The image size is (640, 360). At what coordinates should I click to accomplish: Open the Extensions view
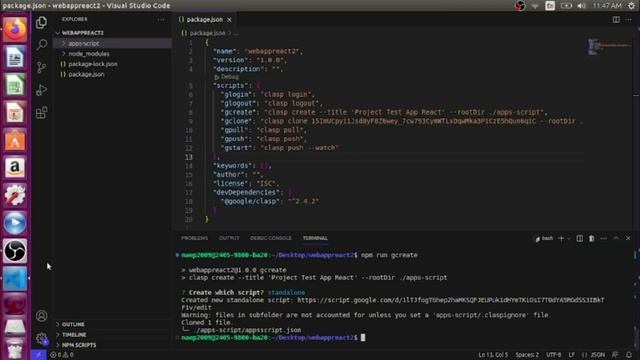click(41, 113)
